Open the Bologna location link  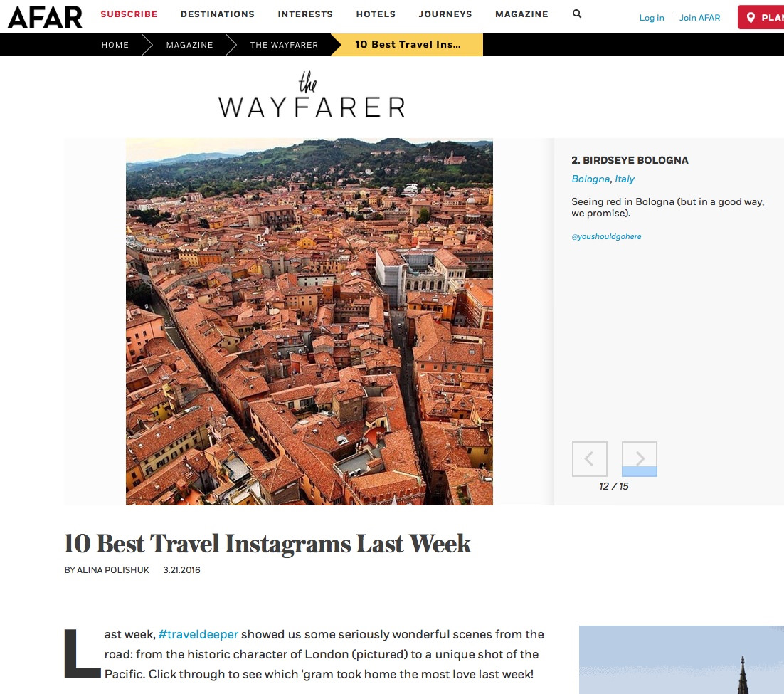590,179
